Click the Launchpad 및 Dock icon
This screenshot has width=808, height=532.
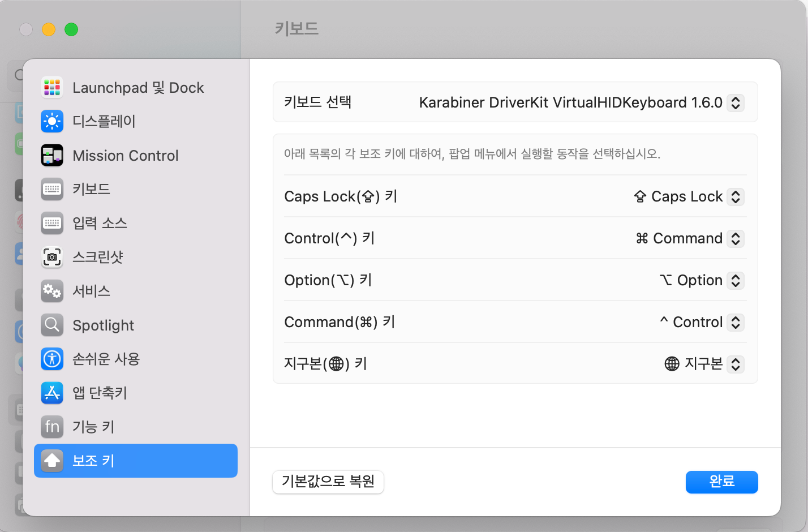[x=52, y=87]
